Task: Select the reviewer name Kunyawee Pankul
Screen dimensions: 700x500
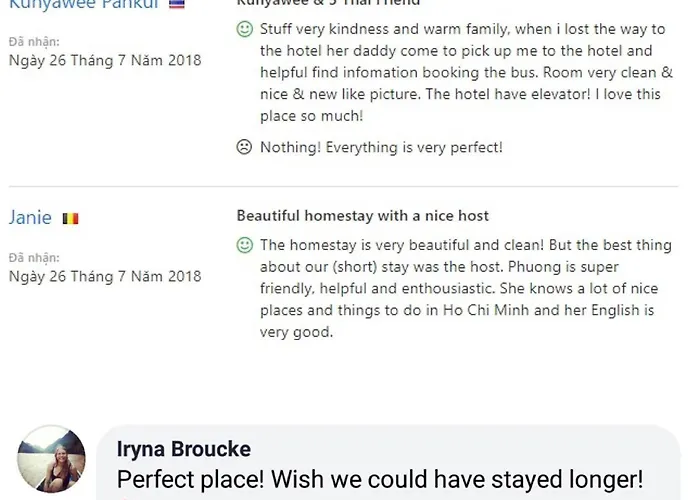Action: [x=82, y=4]
